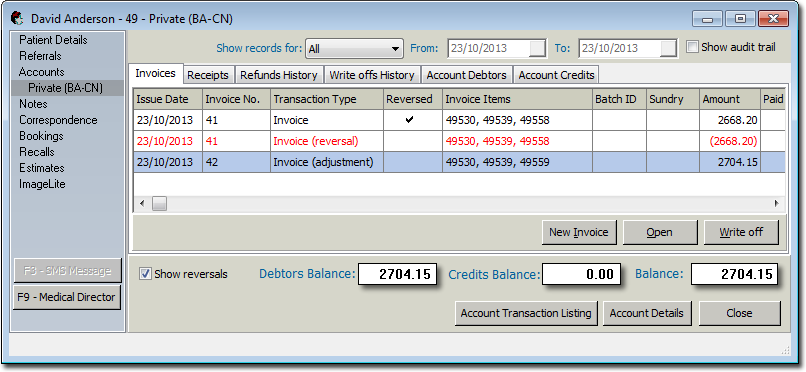This screenshot has width=806, height=372.
Task: Switch to the Receipts tab
Action: [x=208, y=75]
